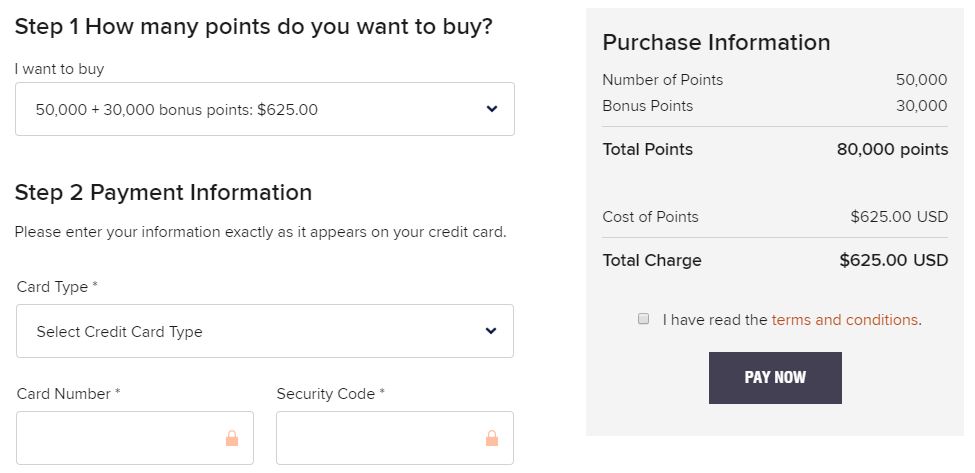Click the $625.00 USD Total Charge amount
Viewport: 975px width, 473px height.
click(x=893, y=260)
